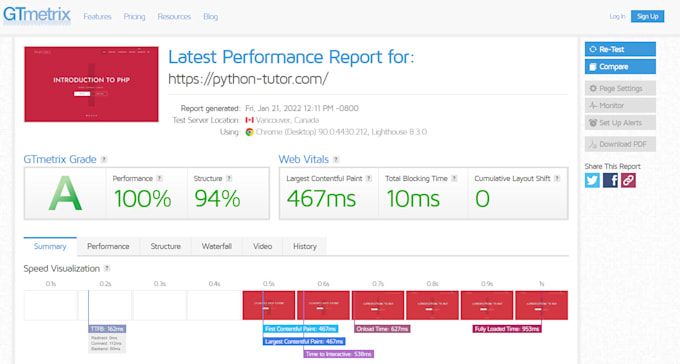The width and height of the screenshot is (680, 364).
Task: Click the Re-Test button
Action: coord(620,49)
